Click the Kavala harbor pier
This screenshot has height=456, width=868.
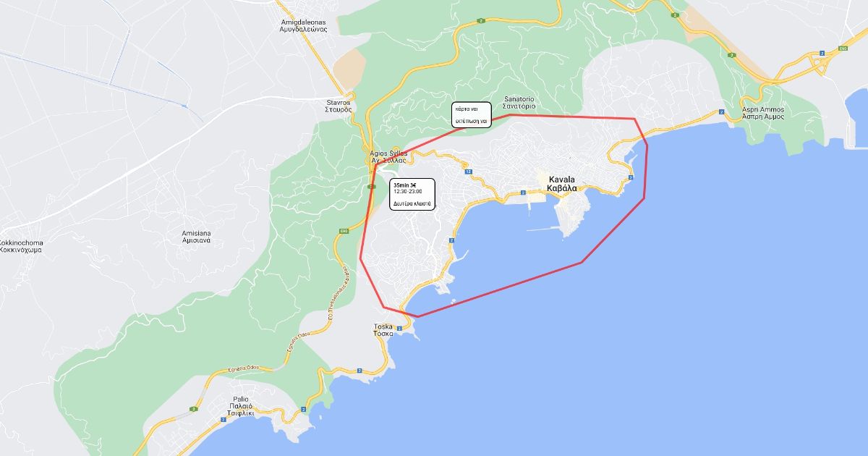(x=543, y=230)
